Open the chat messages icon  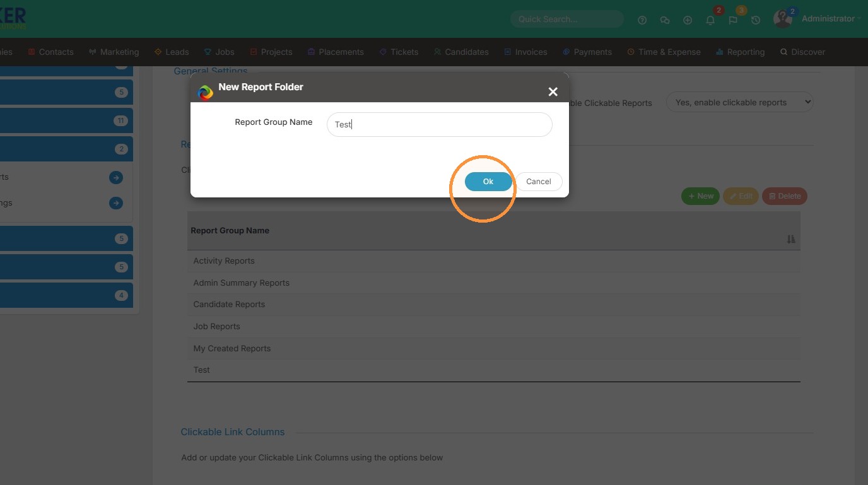click(x=665, y=20)
